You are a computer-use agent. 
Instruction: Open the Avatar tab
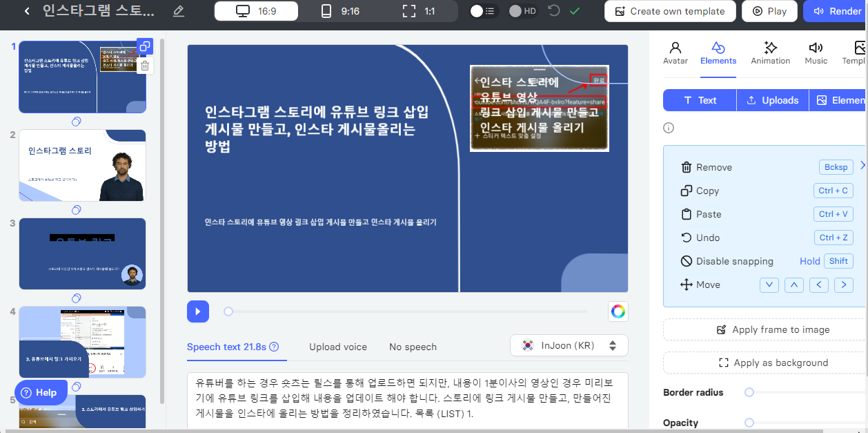(675, 52)
